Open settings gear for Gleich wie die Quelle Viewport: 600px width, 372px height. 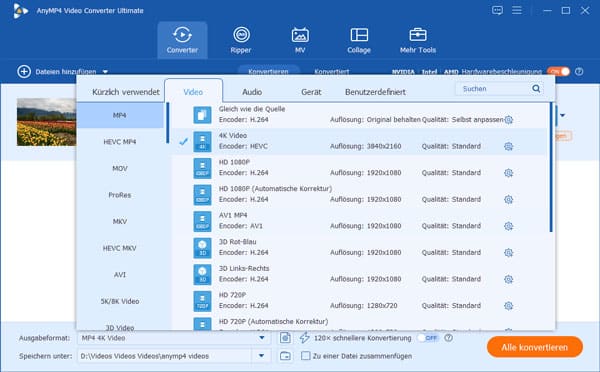(508, 120)
